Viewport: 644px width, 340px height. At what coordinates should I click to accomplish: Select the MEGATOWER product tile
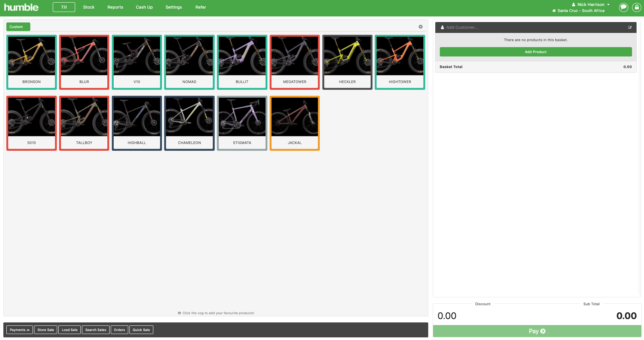pyautogui.click(x=295, y=62)
